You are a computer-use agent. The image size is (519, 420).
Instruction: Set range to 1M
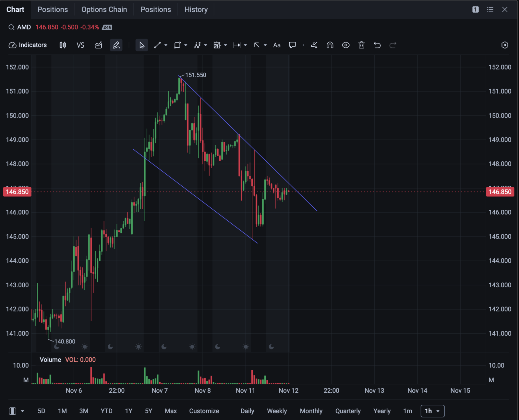coord(62,411)
